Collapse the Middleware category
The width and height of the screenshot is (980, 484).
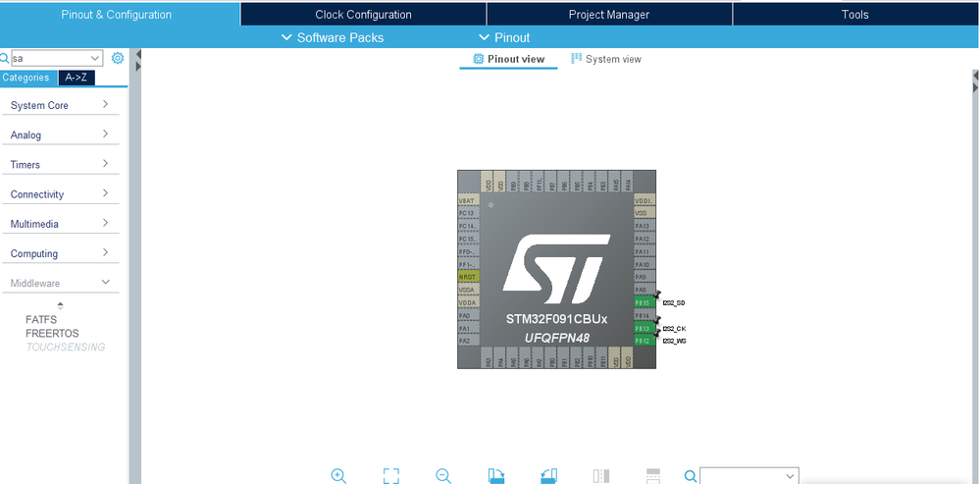point(60,284)
